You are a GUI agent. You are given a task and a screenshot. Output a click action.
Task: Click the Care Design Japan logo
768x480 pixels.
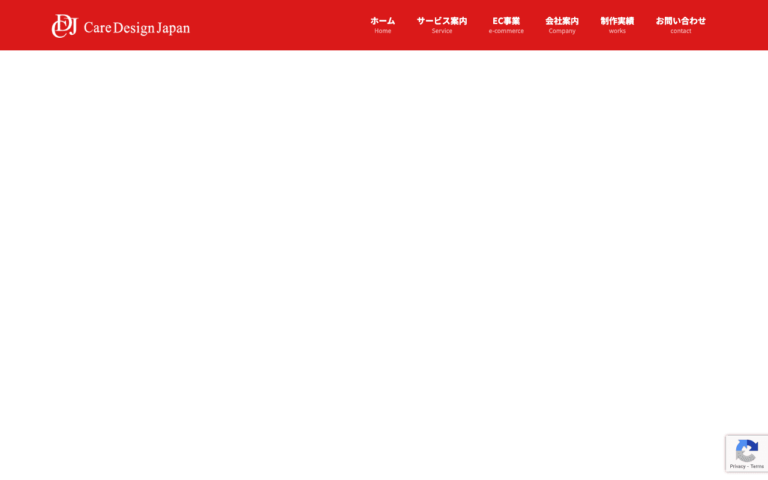[x=120, y=26]
